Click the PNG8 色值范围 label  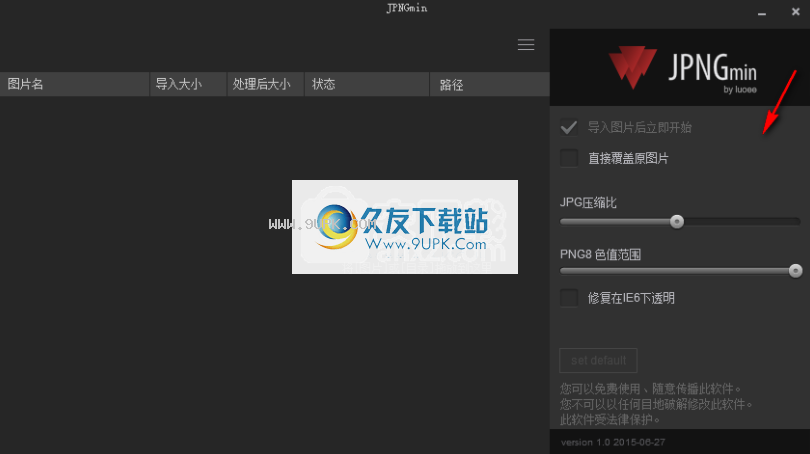[x=600, y=254]
